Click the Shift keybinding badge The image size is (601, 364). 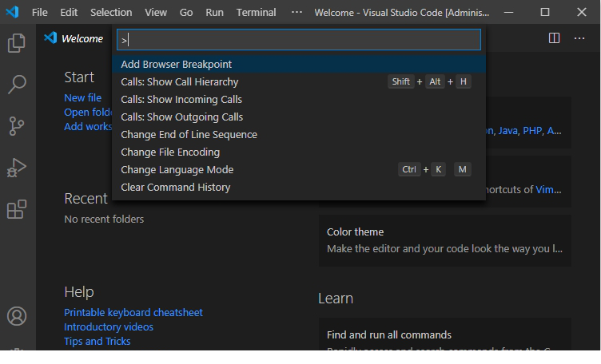pos(401,82)
